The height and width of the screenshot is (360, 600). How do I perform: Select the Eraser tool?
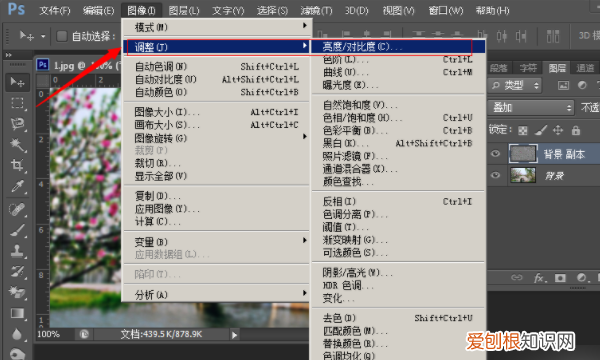pos(17,292)
